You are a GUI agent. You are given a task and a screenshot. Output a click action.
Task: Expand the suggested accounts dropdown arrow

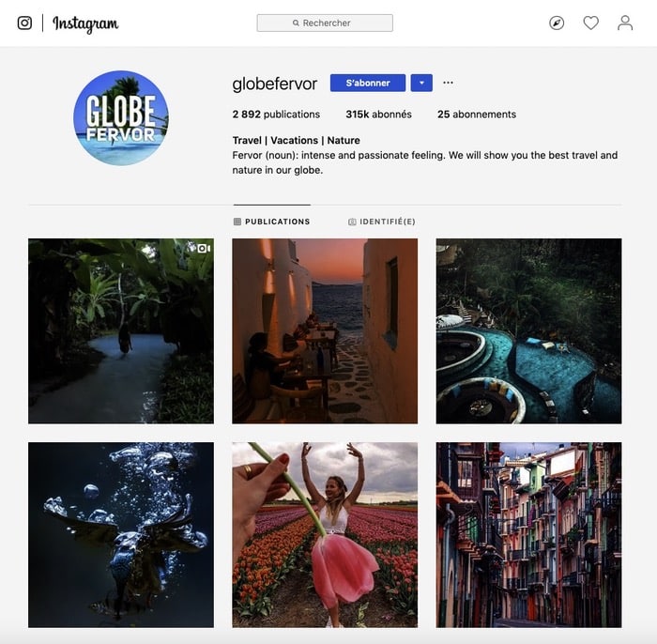pyautogui.click(x=421, y=83)
